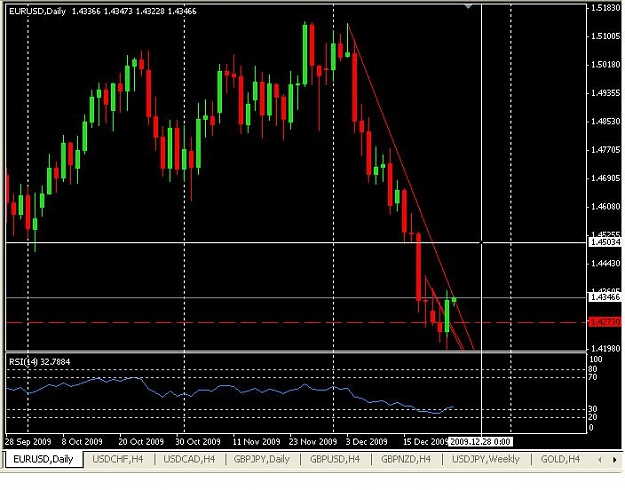This screenshot has height=490, width=625.
Task: Click the RSI scale value 30
Action: (593, 409)
